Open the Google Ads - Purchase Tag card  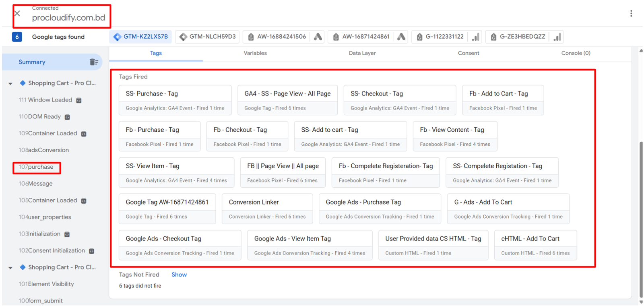tap(380, 209)
